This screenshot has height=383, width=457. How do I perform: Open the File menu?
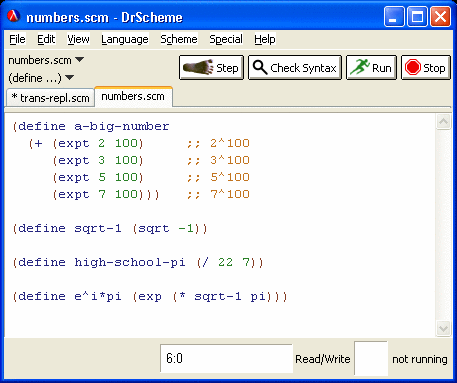tap(17, 39)
